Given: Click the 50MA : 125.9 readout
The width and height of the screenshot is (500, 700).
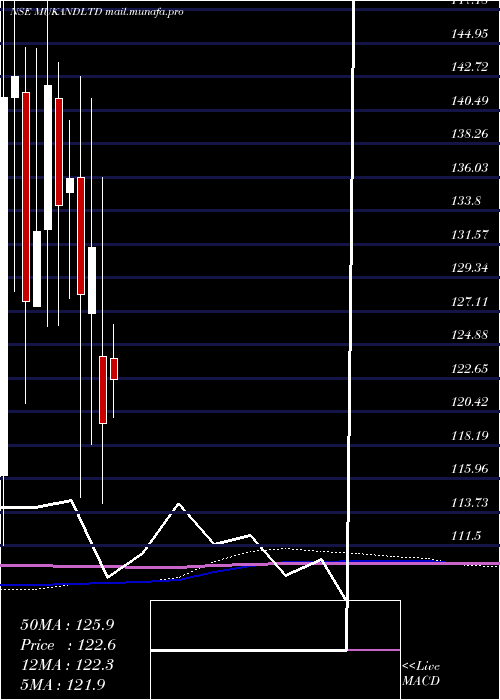Looking at the screenshot, I should (x=68, y=625).
